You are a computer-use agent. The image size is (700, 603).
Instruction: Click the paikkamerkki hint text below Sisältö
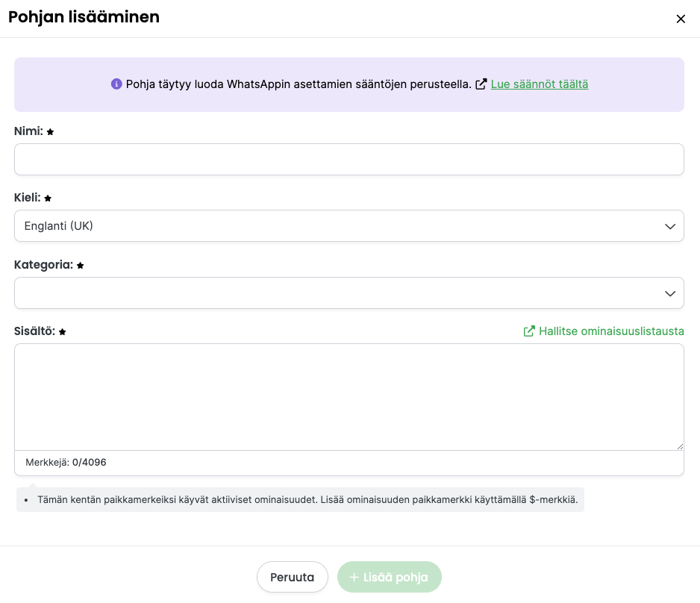(307, 500)
